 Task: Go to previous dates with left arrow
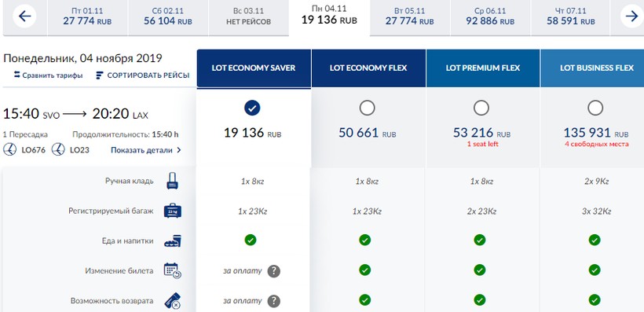tap(24, 16)
